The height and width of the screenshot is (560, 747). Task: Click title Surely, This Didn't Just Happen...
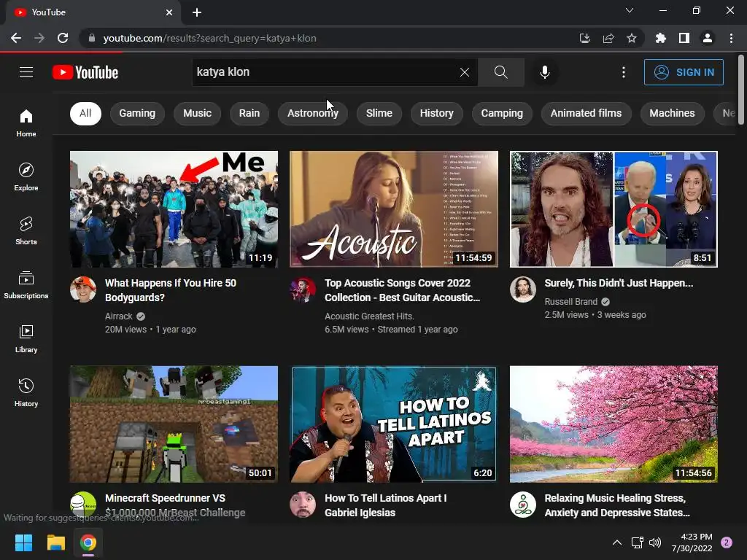pos(619,283)
